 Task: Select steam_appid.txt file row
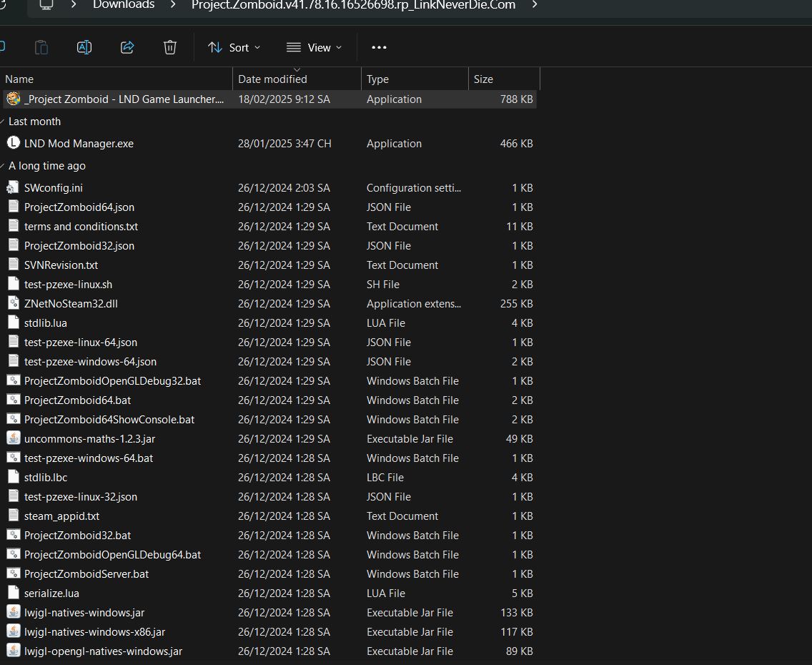coord(61,516)
